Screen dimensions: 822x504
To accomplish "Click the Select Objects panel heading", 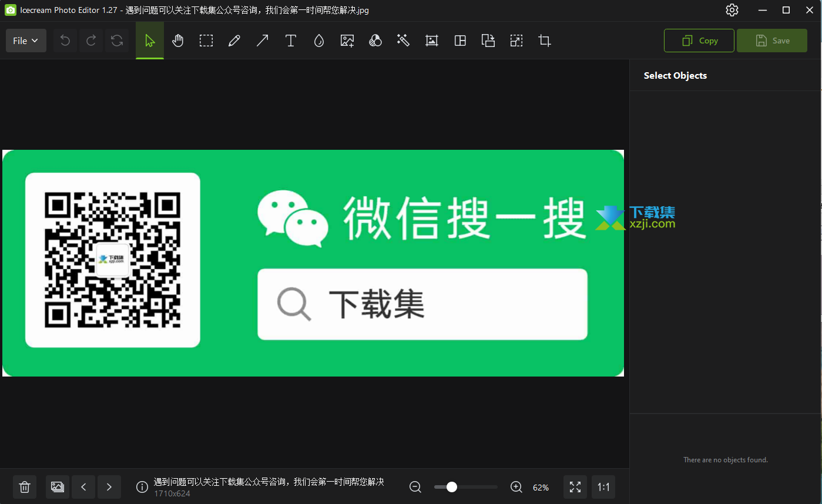I will pyautogui.click(x=675, y=75).
